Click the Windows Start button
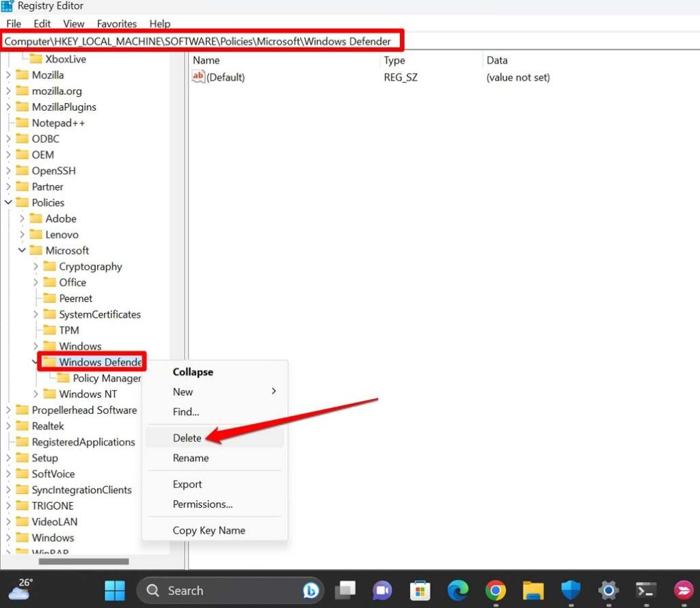 114,590
